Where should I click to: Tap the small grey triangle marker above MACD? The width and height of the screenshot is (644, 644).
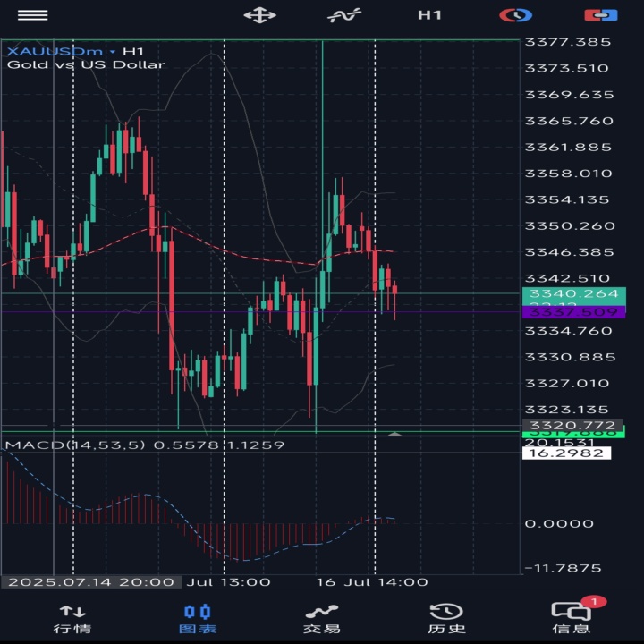click(394, 433)
